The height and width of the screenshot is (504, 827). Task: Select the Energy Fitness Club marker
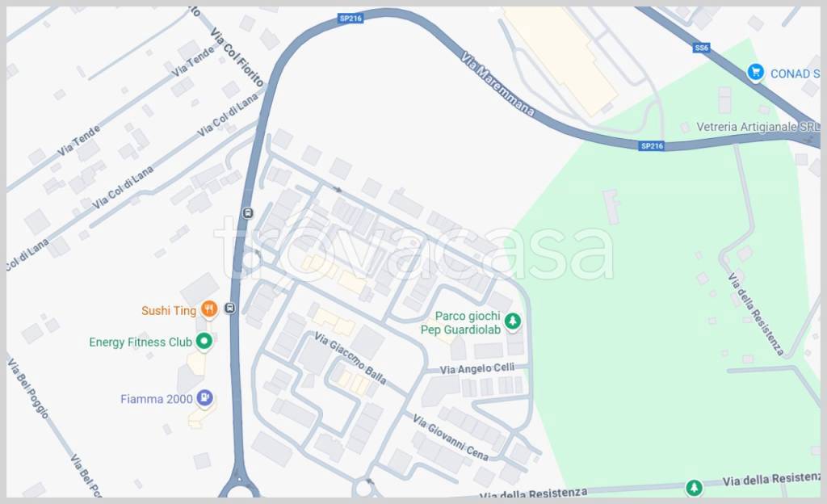204,341
